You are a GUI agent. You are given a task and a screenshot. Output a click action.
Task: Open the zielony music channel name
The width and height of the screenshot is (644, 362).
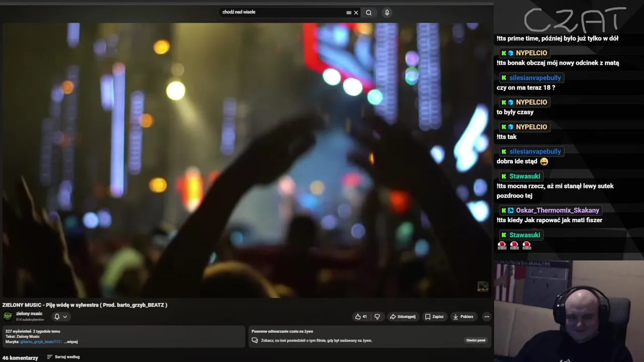[x=29, y=314]
